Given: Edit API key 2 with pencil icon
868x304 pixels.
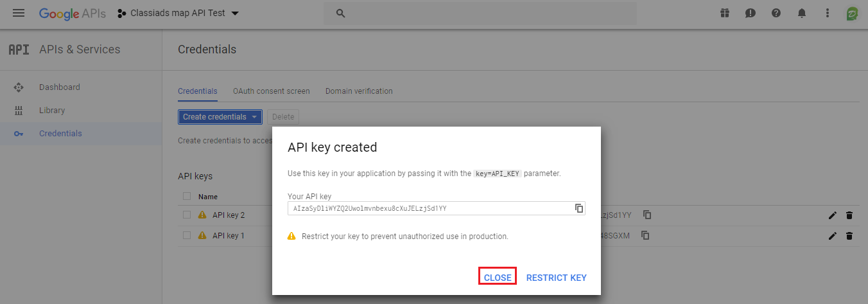Looking at the screenshot, I should tap(833, 215).
